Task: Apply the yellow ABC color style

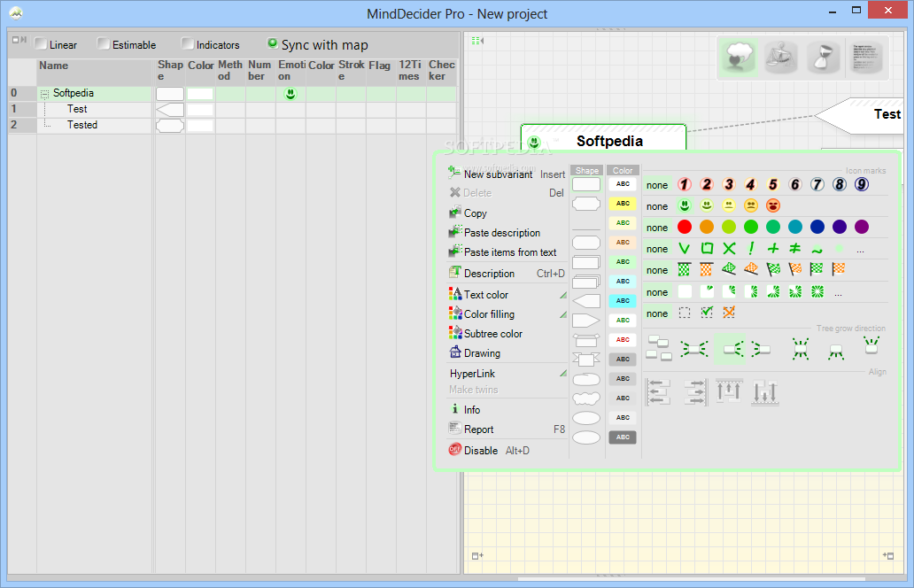Action: click(623, 204)
